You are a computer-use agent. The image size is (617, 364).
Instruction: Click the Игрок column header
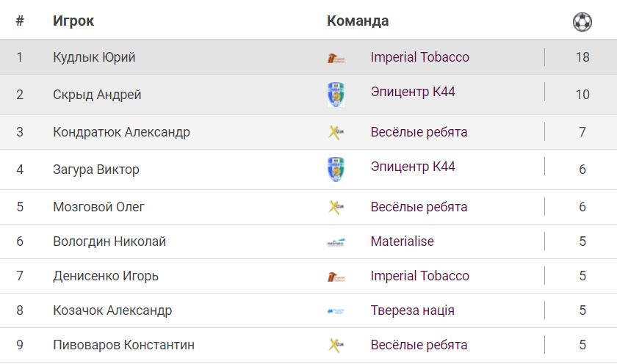(x=73, y=21)
